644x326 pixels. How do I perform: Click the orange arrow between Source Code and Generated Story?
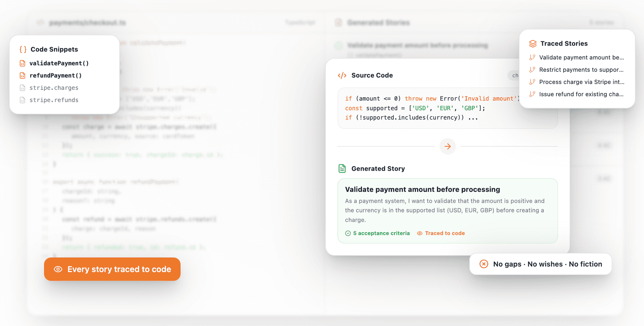pyautogui.click(x=447, y=146)
